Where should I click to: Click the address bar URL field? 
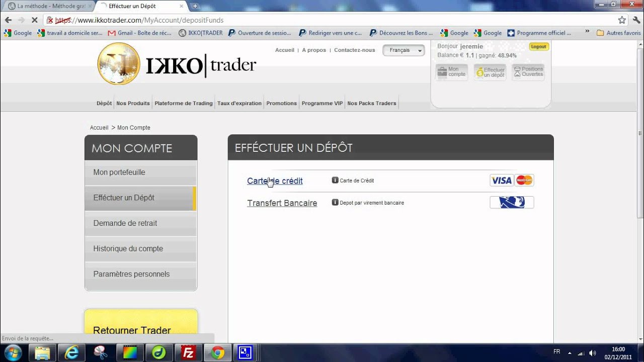pyautogui.click(x=330, y=20)
